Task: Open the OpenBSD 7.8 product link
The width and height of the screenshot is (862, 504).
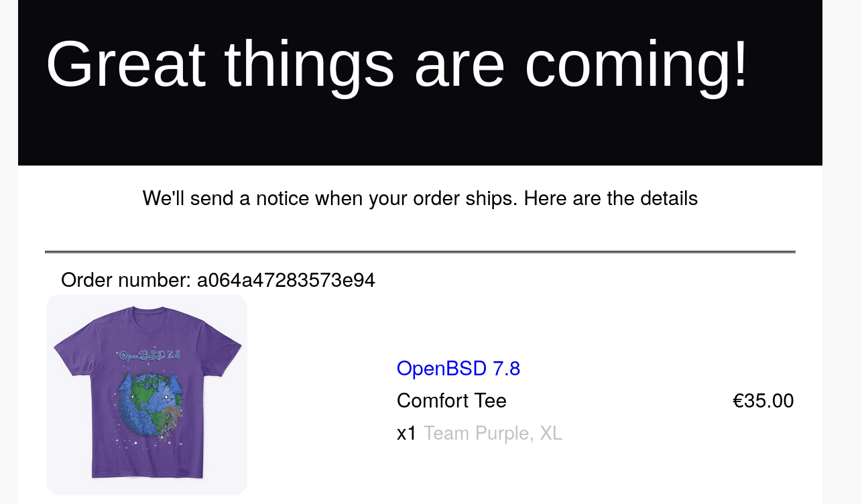Action: pyautogui.click(x=458, y=369)
